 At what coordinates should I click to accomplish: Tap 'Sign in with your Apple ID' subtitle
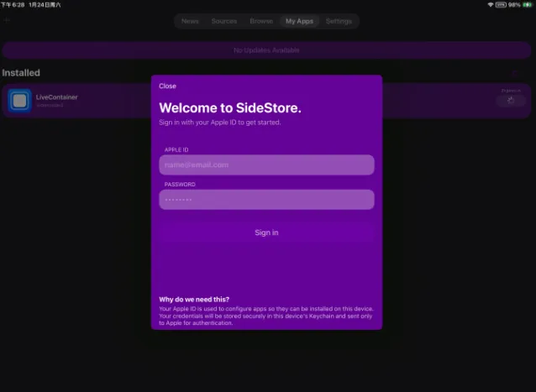[220, 123]
